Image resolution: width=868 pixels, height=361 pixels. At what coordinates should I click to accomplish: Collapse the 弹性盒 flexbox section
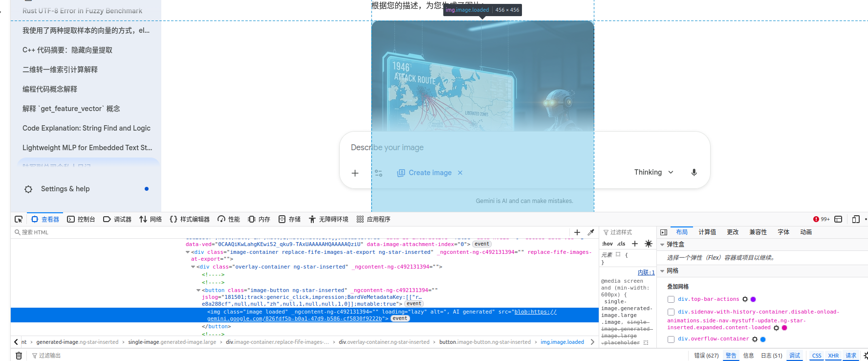pos(662,245)
